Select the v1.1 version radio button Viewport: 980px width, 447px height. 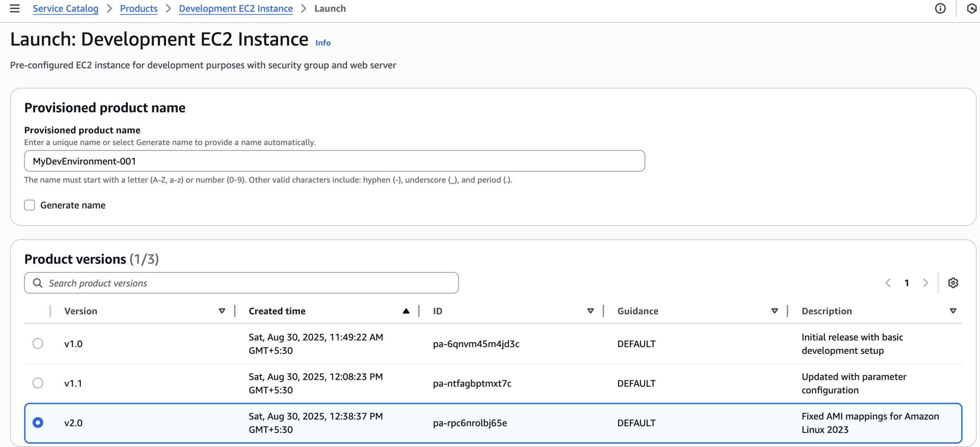point(38,383)
